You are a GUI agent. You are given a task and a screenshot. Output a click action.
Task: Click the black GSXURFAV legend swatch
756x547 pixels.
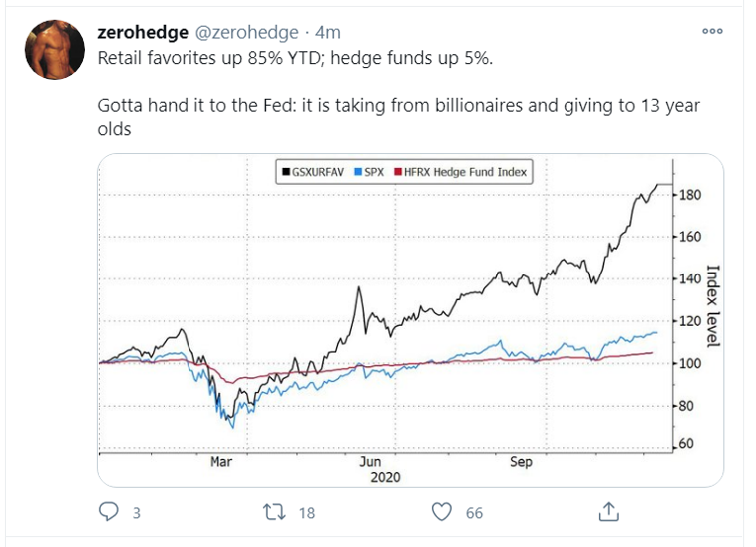tap(286, 173)
